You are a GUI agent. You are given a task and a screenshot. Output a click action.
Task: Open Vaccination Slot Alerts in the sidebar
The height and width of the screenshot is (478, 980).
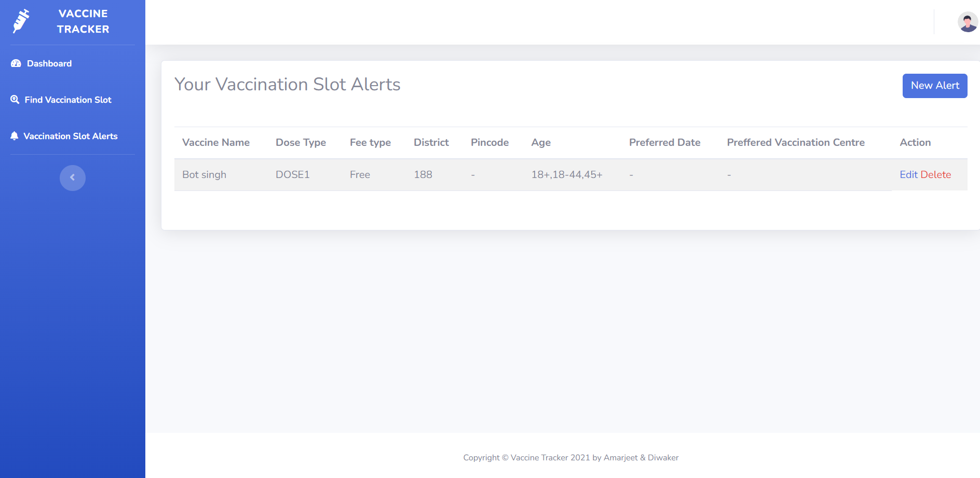pyautogui.click(x=71, y=136)
